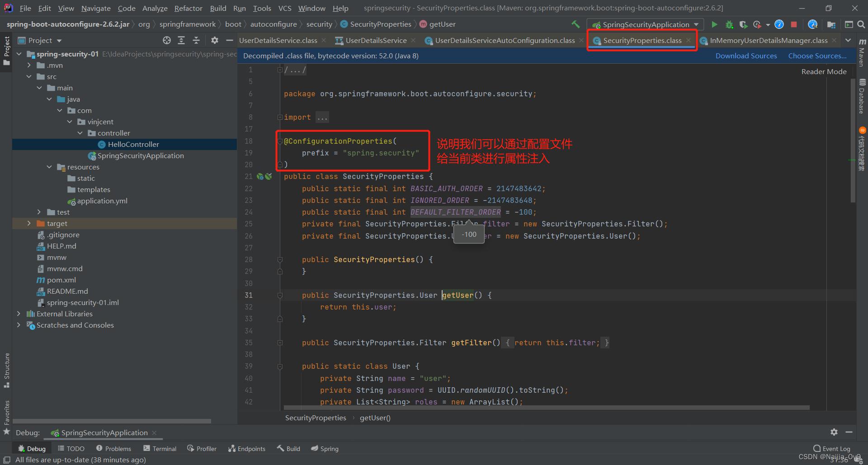868x465 pixels.
Task: Run the SpringSecurityApplication configuration
Action: (715, 24)
